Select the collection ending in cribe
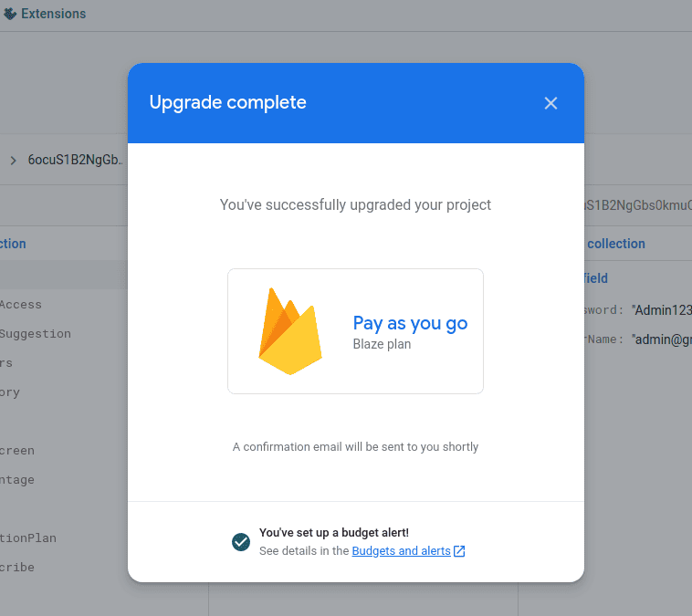 point(16,568)
